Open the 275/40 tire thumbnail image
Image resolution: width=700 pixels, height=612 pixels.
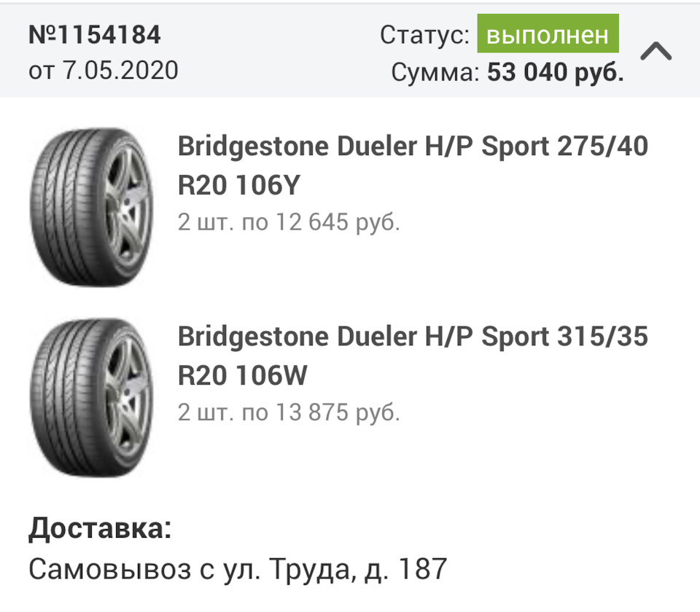point(91,207)
